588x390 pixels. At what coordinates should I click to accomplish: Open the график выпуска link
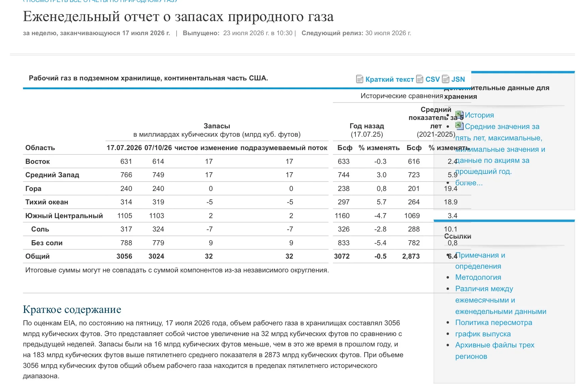coord(483,334)
